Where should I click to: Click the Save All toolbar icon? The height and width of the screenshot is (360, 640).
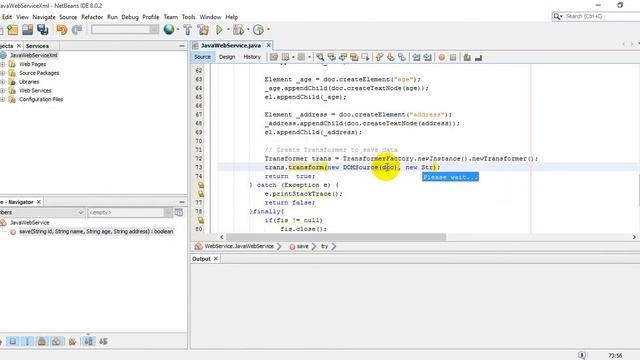pos(42,29)
